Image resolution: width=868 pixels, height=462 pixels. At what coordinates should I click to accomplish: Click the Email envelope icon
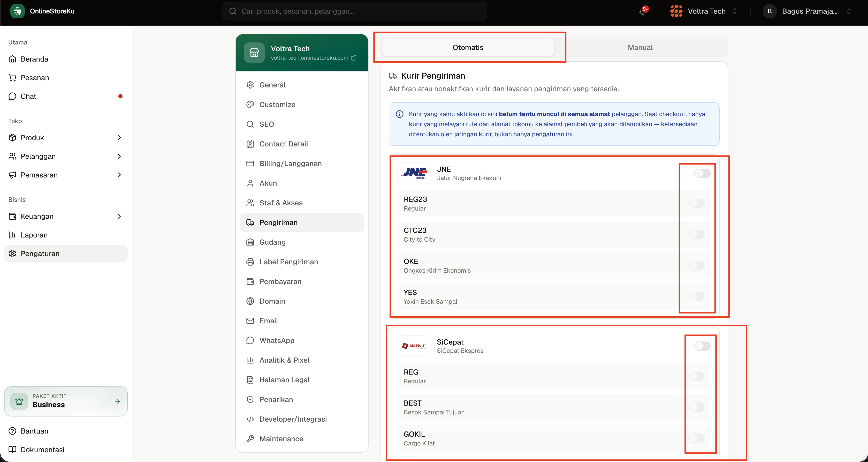point(250,321)
